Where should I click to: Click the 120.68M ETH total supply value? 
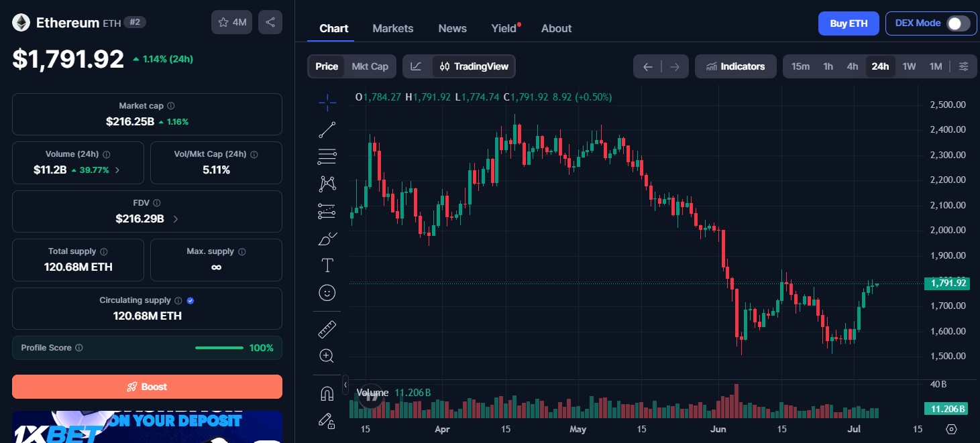point(78,267)
